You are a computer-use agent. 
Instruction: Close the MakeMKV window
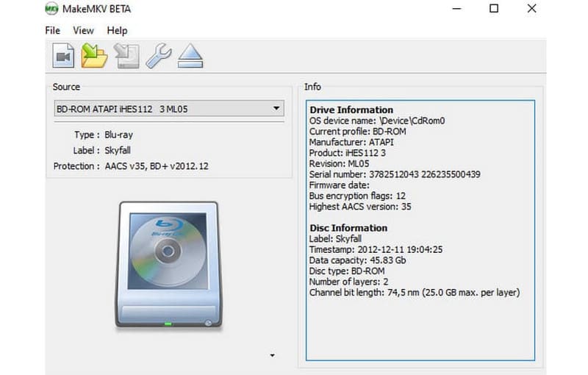point(531,9)
